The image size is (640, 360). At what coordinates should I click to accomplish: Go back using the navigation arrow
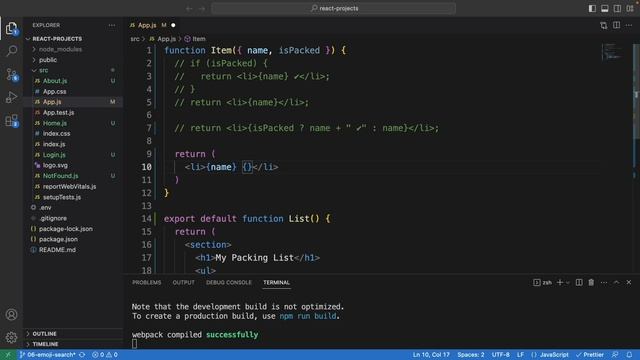pos(189,9)
